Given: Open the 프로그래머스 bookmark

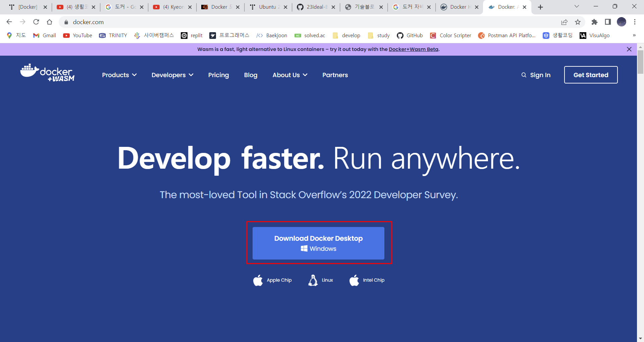Looking at the screenshot, I should (x=229, y=36).
